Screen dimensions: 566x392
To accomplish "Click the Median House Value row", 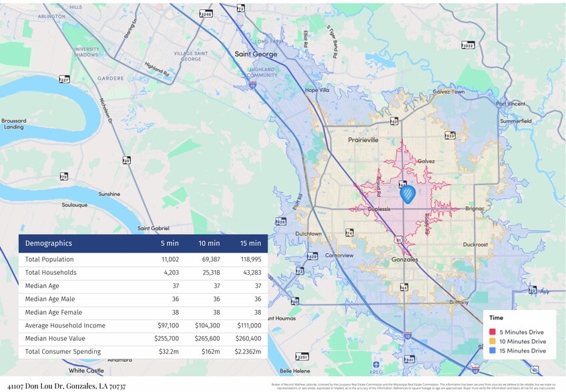I will 143,339.
